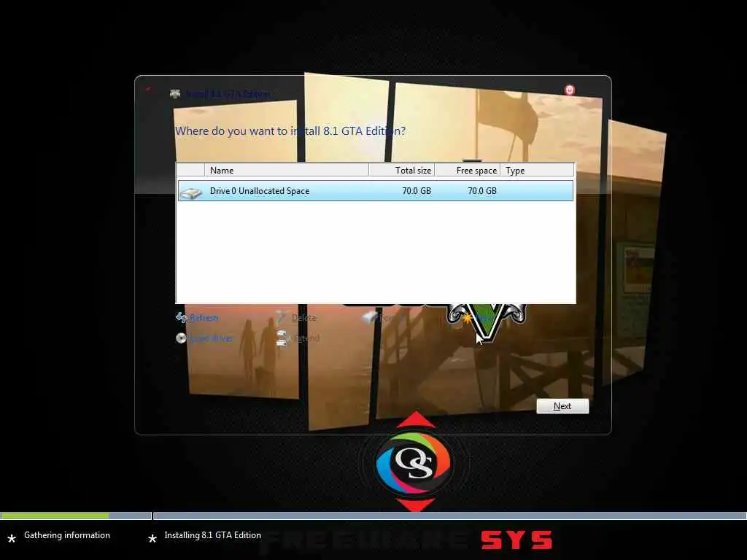Image resolution: width=747 pixels, height=560 pixels.
Task: Click the Installing 8.1 GTA Edition progress bar
Action: click(x=449, y=516)
